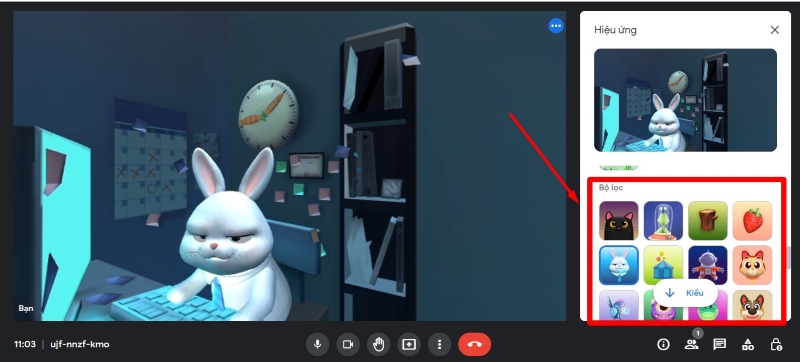Open the meeting details info icon
Image resolution: width=800 pixels, height=362 pixels.
(663, 345)
